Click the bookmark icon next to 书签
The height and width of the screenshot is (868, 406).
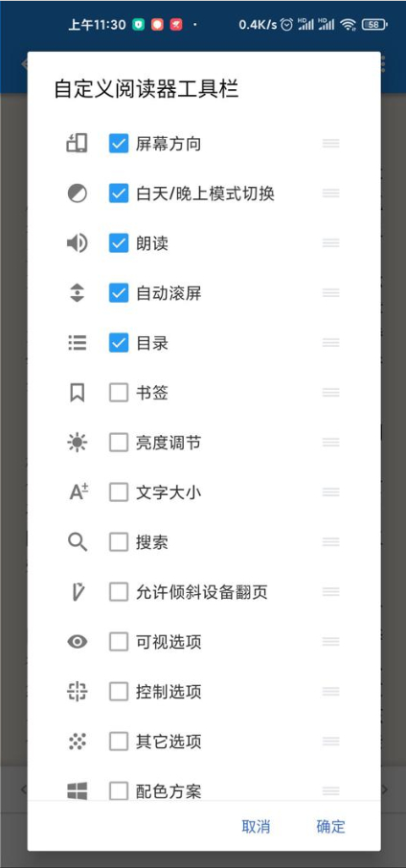point(77,393)
